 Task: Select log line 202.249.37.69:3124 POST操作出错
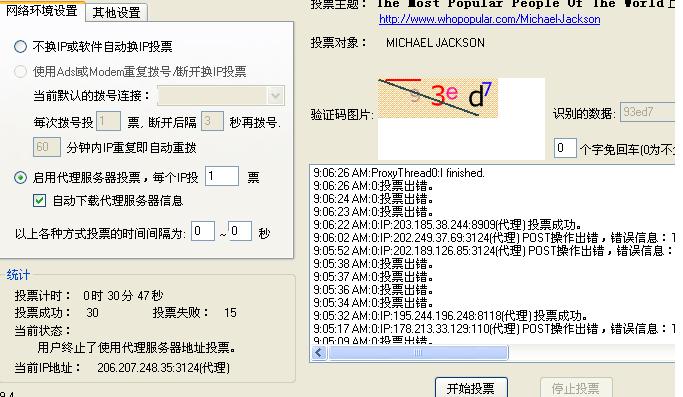pyautogui.click(x=494, y=238)
